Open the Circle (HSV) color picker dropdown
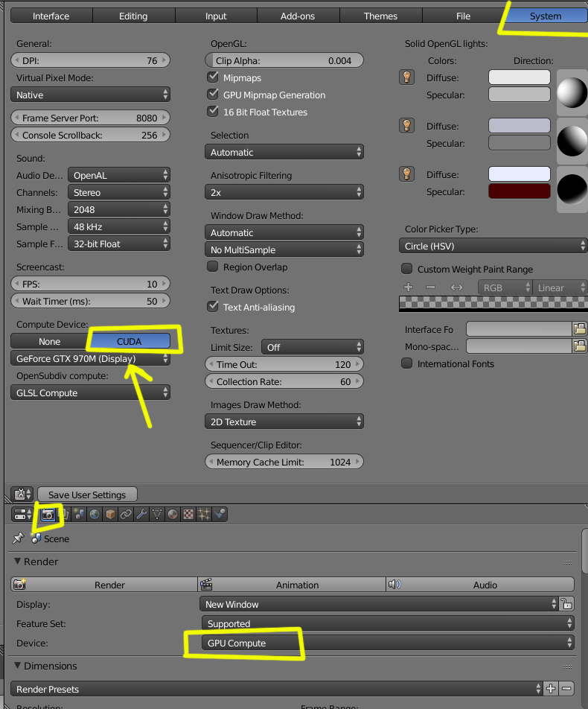 (493, 246)
